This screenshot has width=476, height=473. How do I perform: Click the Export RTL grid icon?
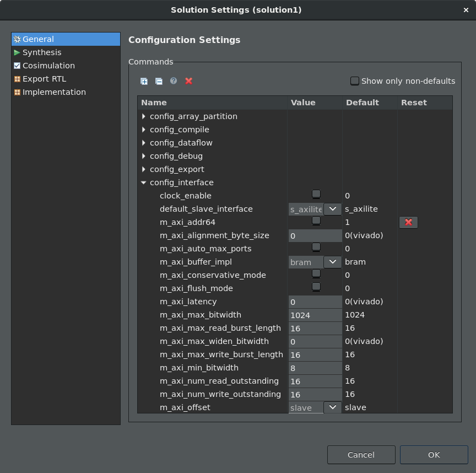17,79
